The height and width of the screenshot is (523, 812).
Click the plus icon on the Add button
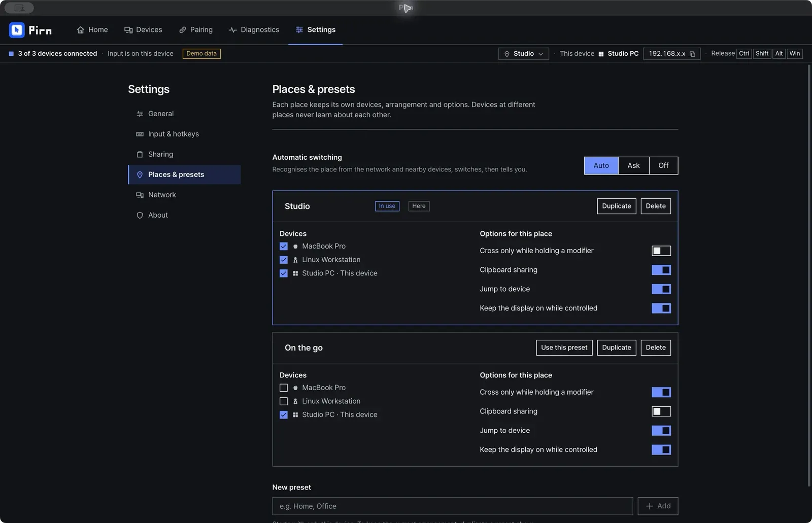[x=649, y=506]
